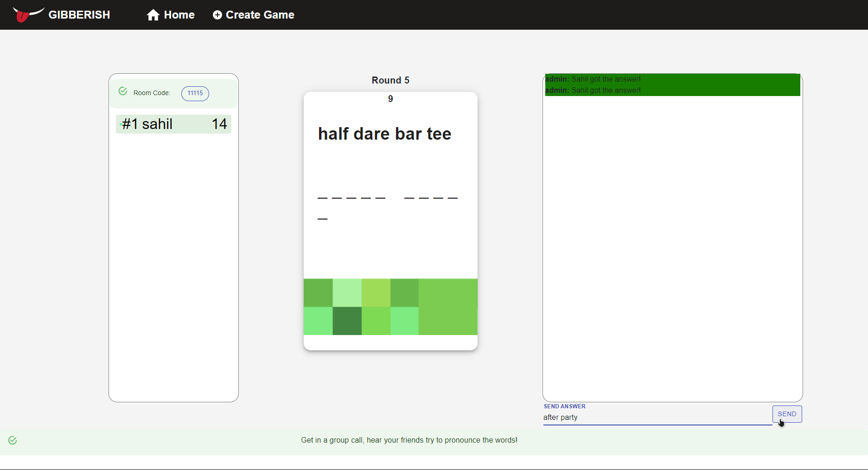Click the plus icon beside Create Game

(217, 15)
